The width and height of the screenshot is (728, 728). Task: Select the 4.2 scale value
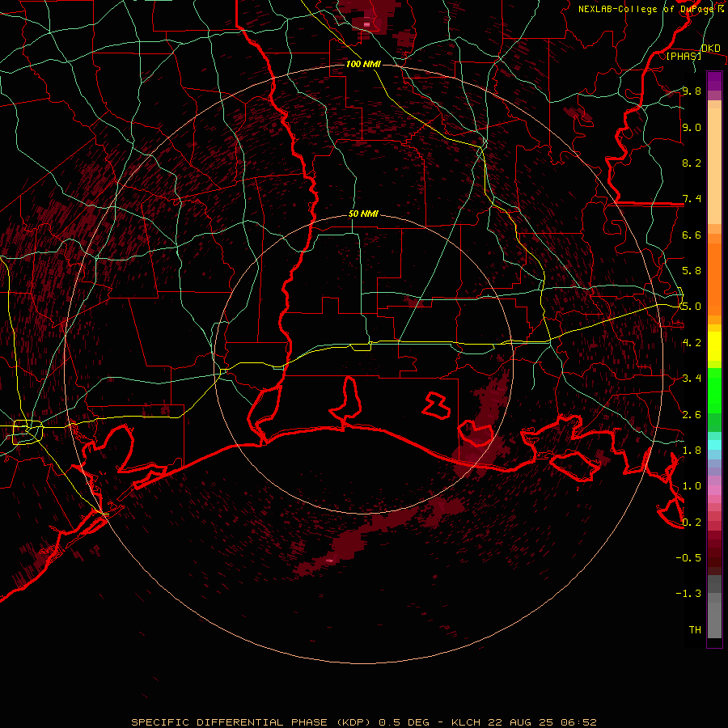pyautogui.click(x=692, y=343)
